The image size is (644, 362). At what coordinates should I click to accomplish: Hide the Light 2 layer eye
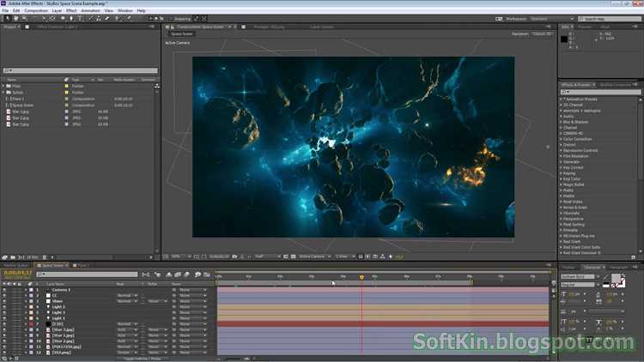tap(4, 307)
